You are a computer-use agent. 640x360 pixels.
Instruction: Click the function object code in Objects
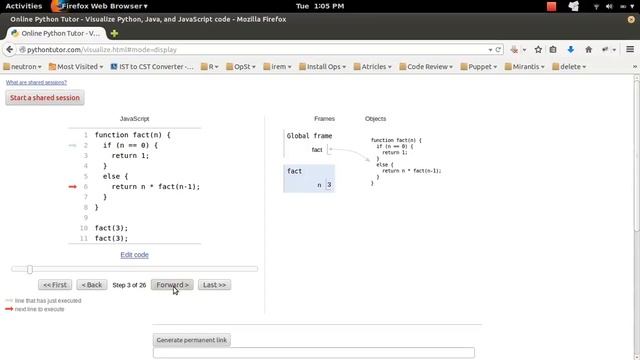click(406, 162)
